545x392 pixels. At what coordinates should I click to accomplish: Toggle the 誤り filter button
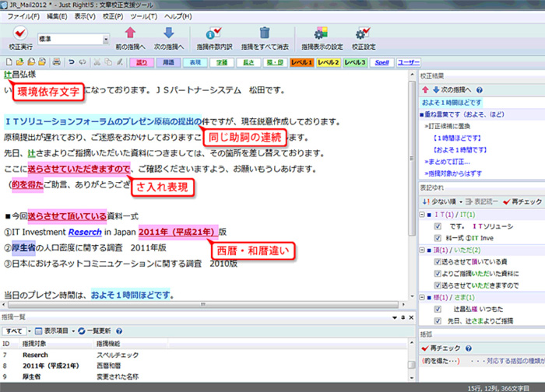coord(142,62)
